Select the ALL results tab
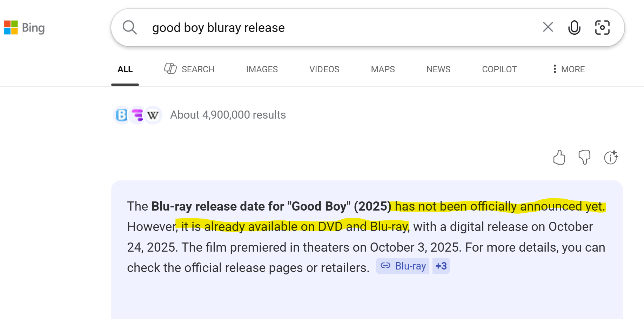 125,69
